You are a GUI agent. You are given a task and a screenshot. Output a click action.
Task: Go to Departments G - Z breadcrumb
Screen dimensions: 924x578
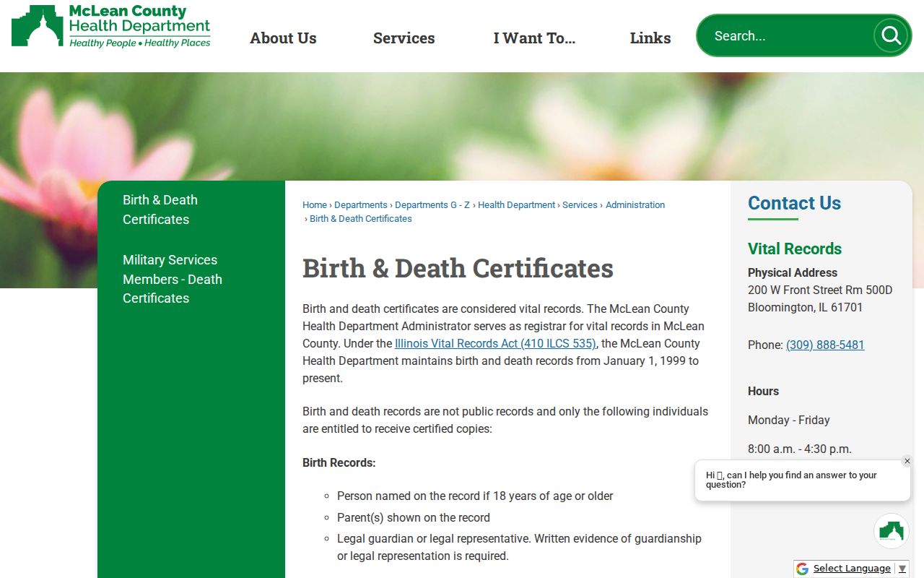pos(432,205)
